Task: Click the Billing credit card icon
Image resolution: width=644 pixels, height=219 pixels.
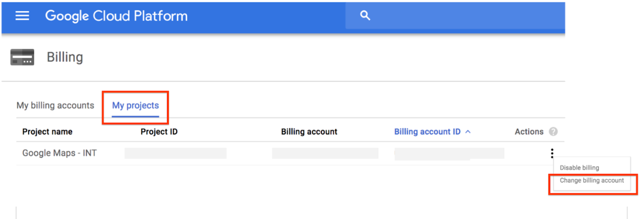Action: (x=22, y=57)
